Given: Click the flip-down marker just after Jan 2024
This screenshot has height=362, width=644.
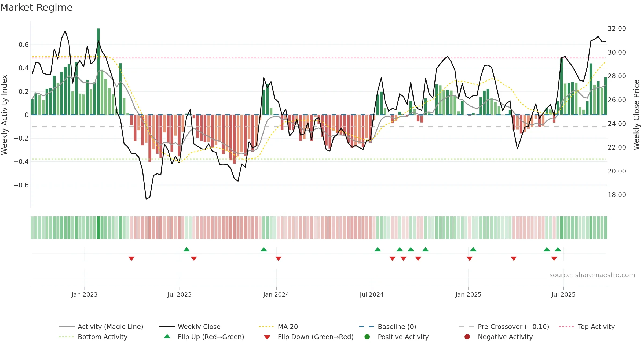Looking at the screenshot, I should pyautogui.click(x=279, y=258).
